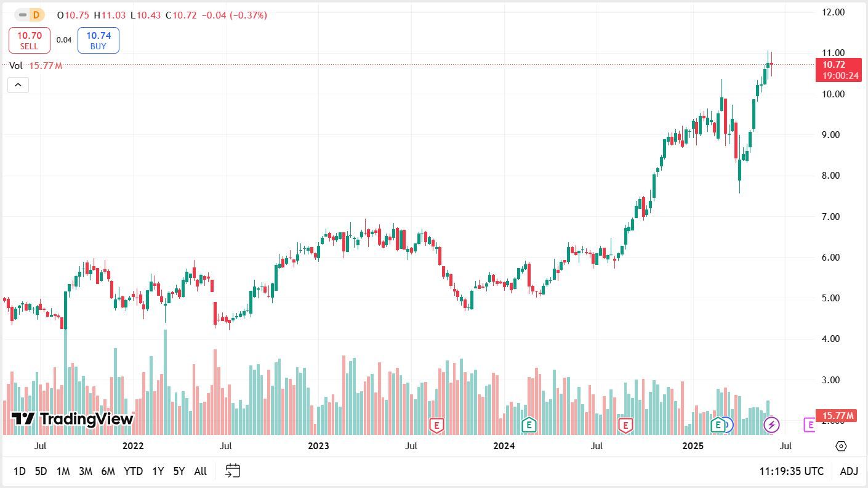Viewport: 868px width, 488px height.
Task: Click the TradingView logo
Action: point(71,419)
